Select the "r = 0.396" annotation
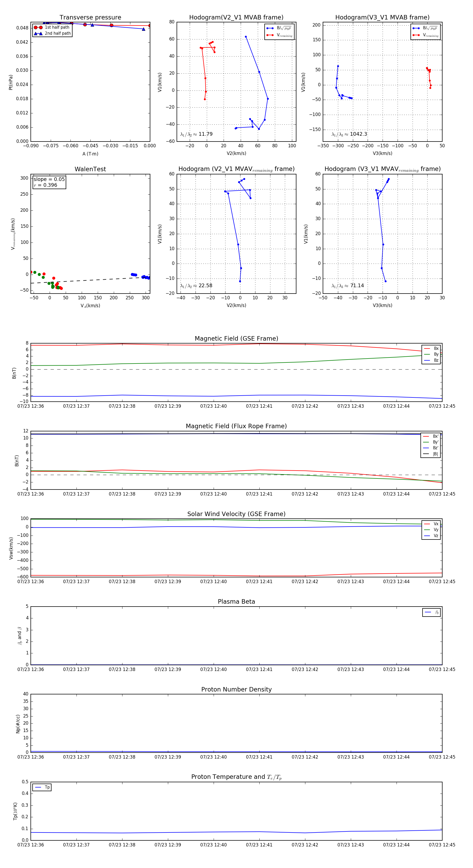This screenshot has width=473, height=868. [45, 185]
